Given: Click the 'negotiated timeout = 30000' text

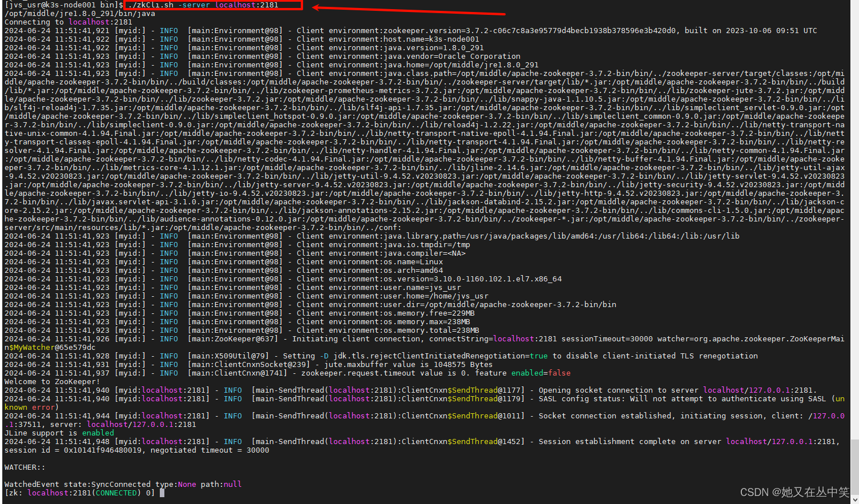Looking at the screenshot, I should pyautogui.click(x=210, y=450).
